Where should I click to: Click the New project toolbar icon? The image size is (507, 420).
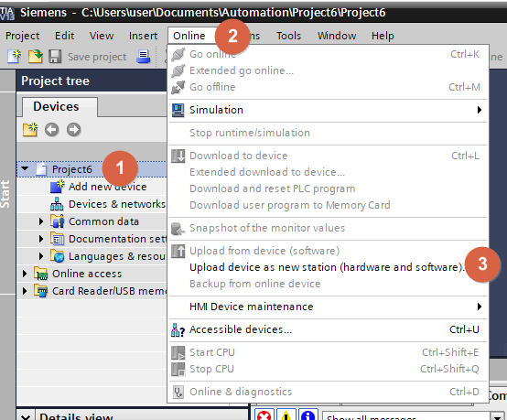point(15,57)
